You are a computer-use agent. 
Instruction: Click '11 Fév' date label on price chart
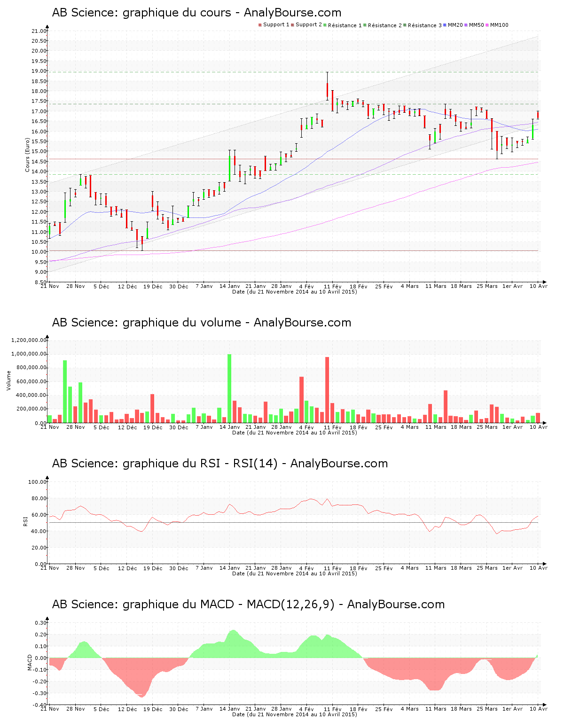point(333,286)
